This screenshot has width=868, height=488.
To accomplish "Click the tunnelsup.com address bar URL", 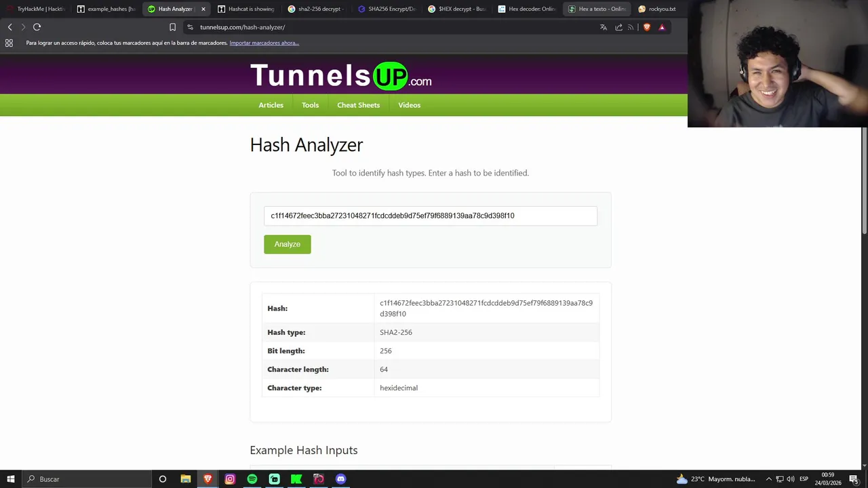I will click(x=242, y=27).
